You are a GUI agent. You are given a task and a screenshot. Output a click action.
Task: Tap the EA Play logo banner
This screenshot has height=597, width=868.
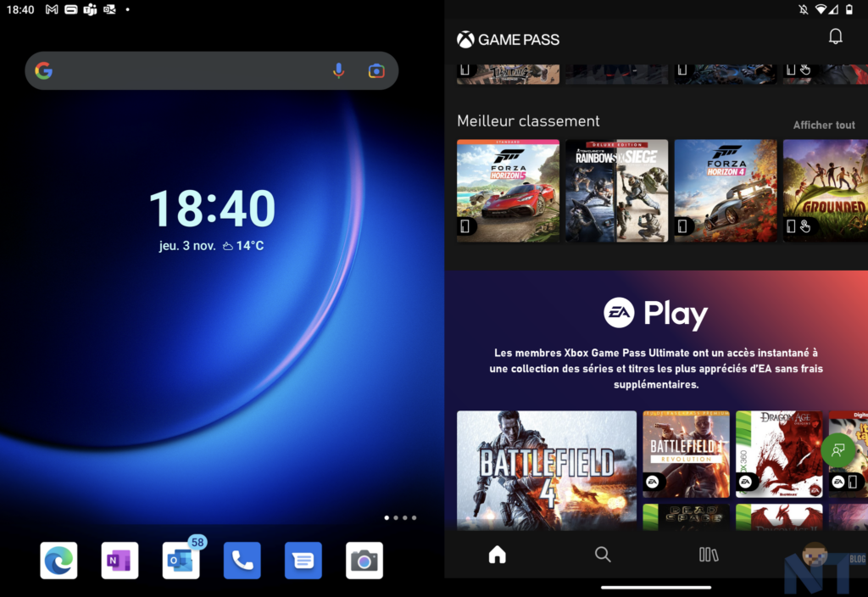pos(656,314)
